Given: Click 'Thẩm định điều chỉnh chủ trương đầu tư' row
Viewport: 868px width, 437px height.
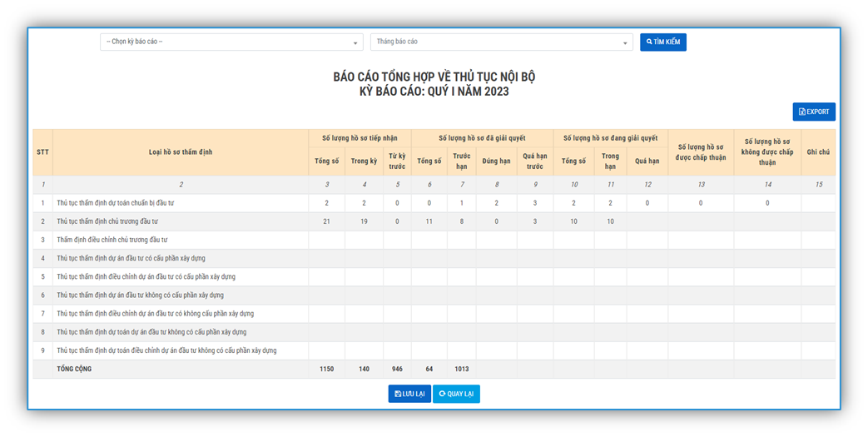Looking at the screenshot, I should 112,240.
